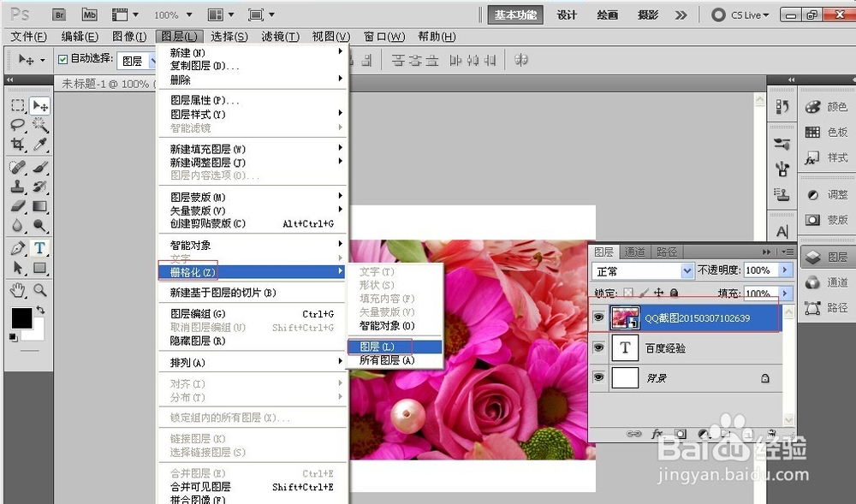Open the 不透明度 value dropdown arrow
Screen dimensions: 856x504
pos(785,271)
